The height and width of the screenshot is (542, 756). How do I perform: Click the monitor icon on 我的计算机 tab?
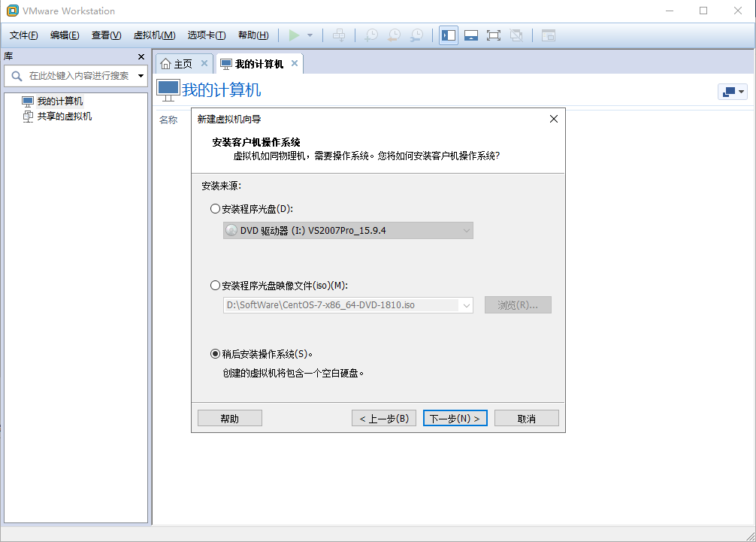[x=226, y=64]
